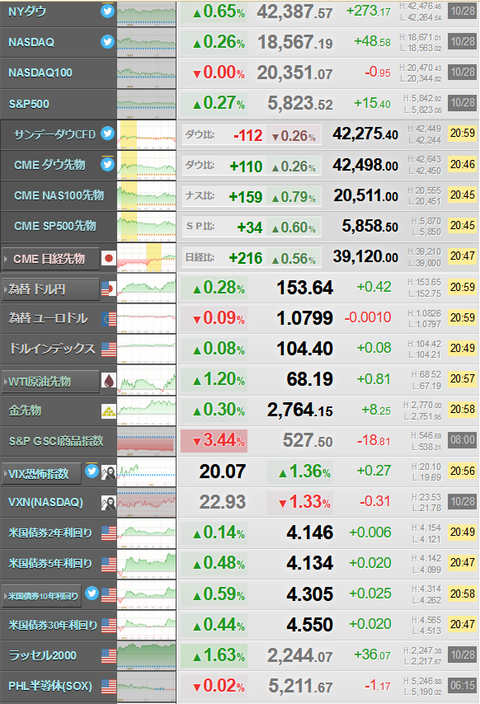Click the Twitter icon next to CME ダウ先物
The height and width of the screenshot is (704, 480).
(107, 164)
